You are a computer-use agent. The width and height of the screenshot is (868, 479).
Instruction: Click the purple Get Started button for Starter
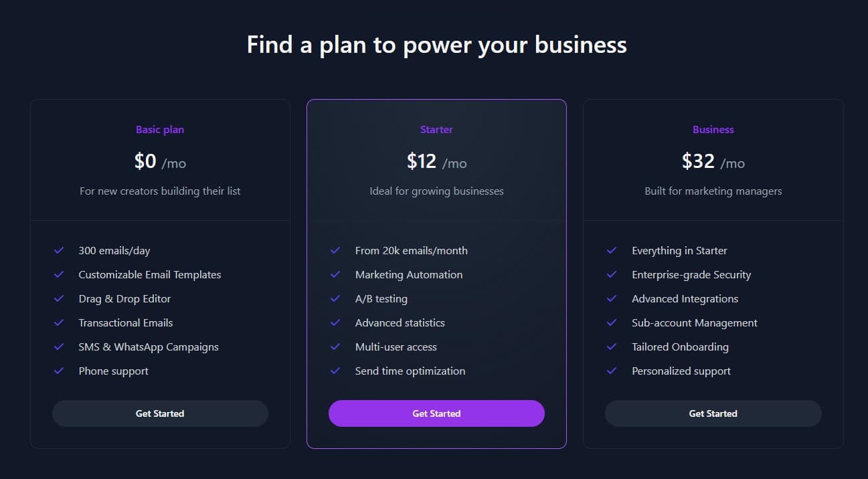[436, 413]
